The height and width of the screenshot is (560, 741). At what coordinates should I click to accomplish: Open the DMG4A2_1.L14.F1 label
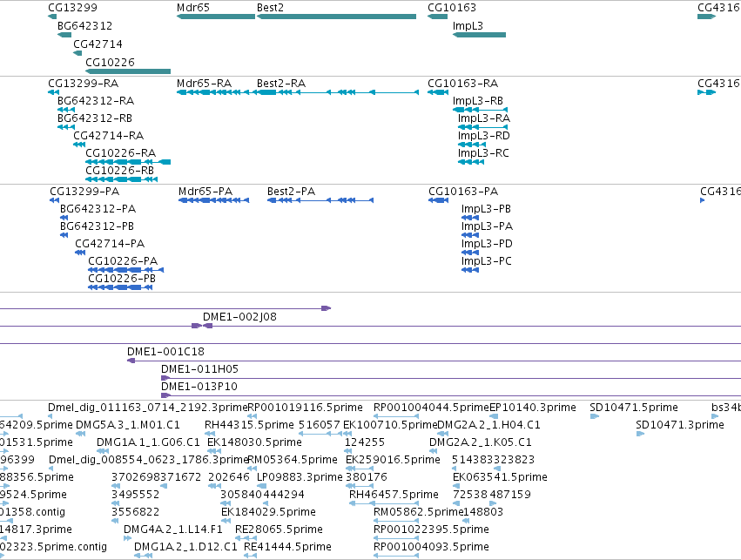click(173, 530)
